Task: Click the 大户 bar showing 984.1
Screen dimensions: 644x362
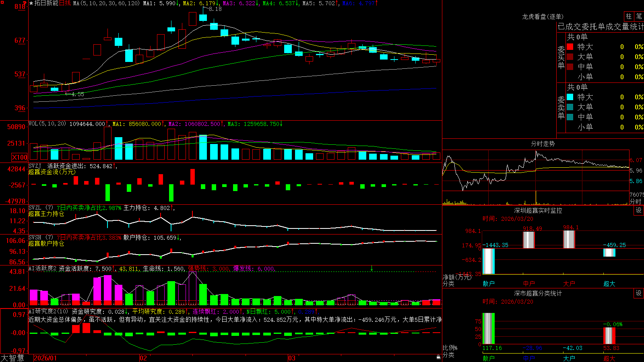Action: (569, 240)
